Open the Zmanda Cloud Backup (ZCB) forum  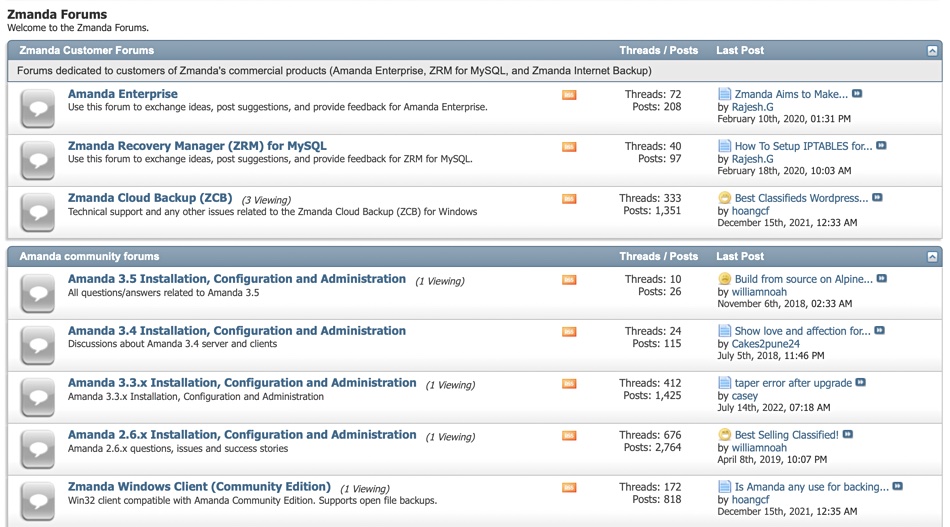150,198
